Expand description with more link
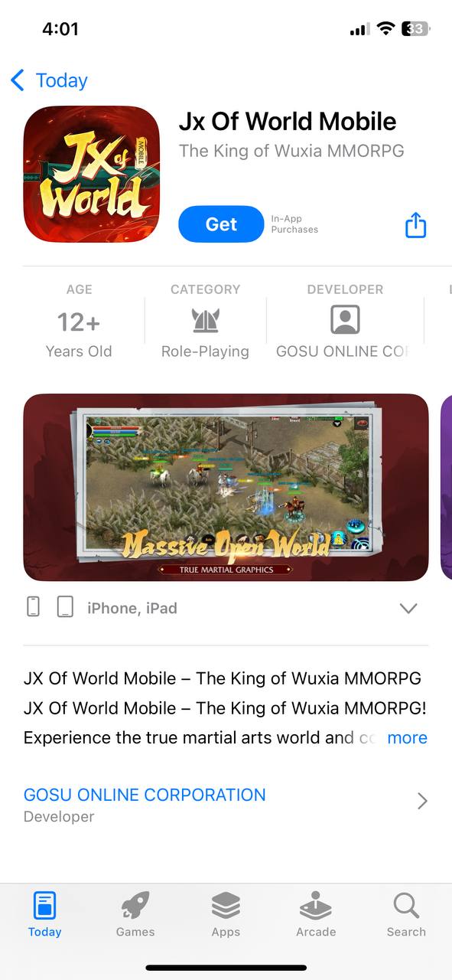Viewport: 452px width, 980px height. click(407, 737)
